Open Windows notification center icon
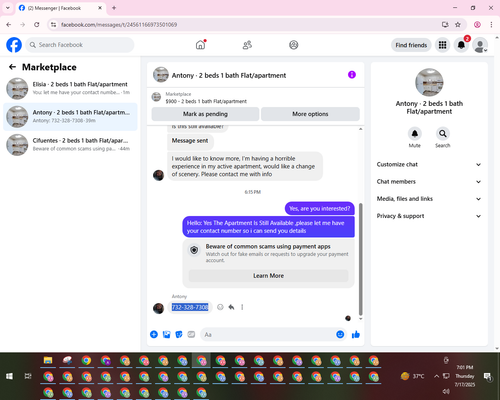Screen dimensions: 500x400 click(488, 376)
